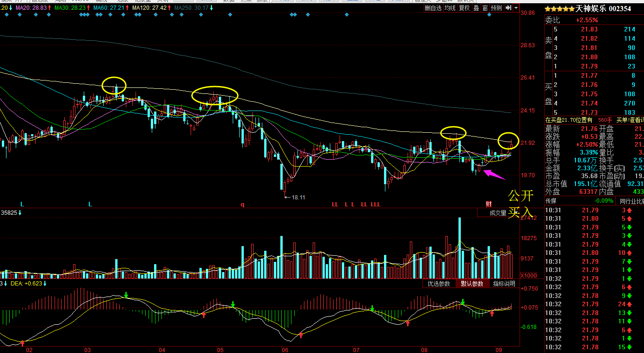The image size is (644, 353).
Task: Toggle the 均线 moving average display
Action: pos(450,8)
